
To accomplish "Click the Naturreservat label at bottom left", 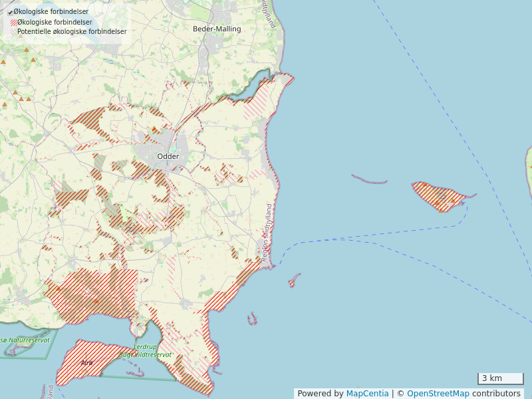I will point(25,340).
